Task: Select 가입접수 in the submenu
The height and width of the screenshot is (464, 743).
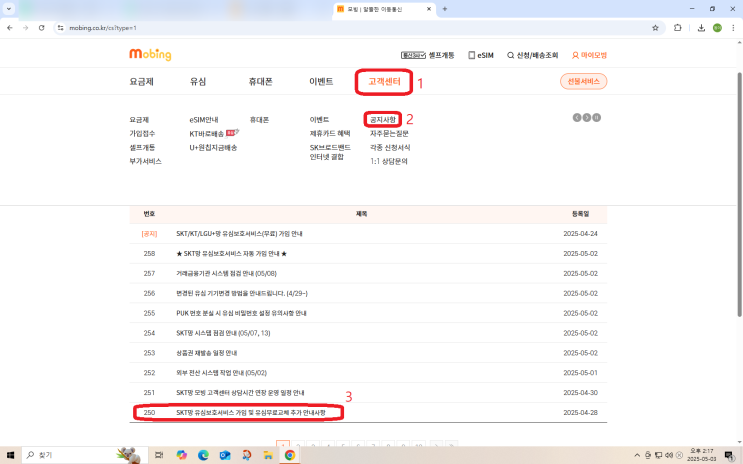Action: [142, 134]
